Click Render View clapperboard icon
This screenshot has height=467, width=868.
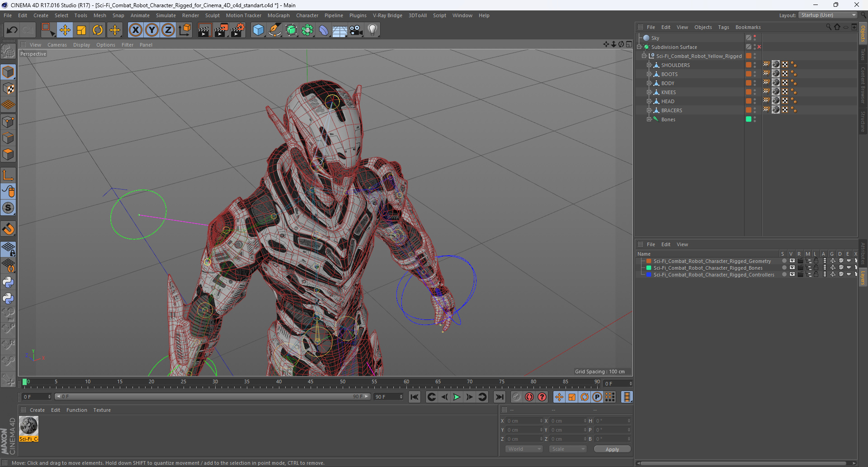(204, 30)
